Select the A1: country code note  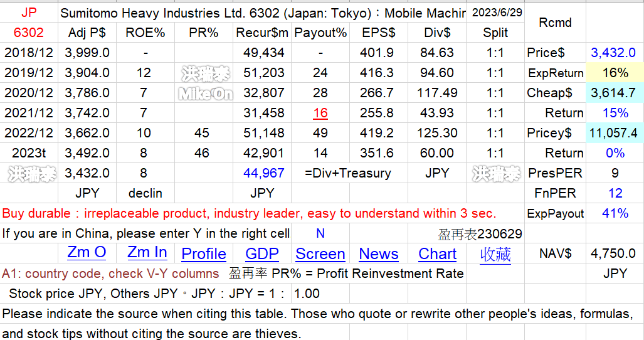110,274
